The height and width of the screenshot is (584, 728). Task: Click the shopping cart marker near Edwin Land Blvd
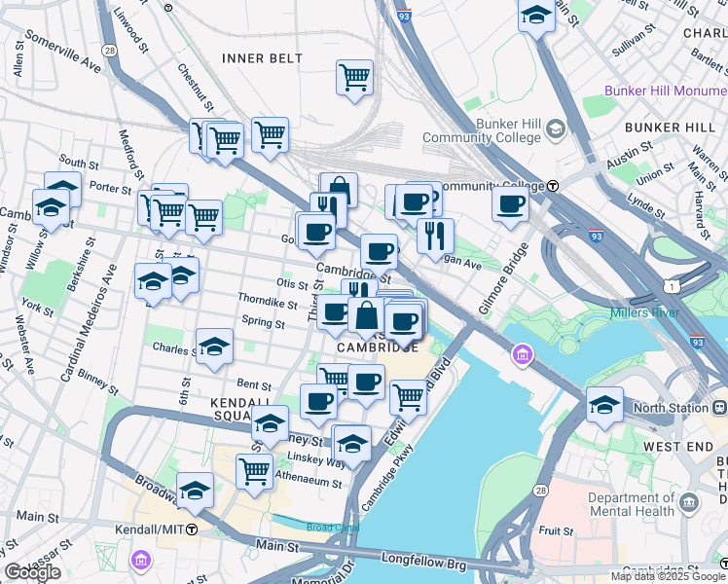point(409,398)
